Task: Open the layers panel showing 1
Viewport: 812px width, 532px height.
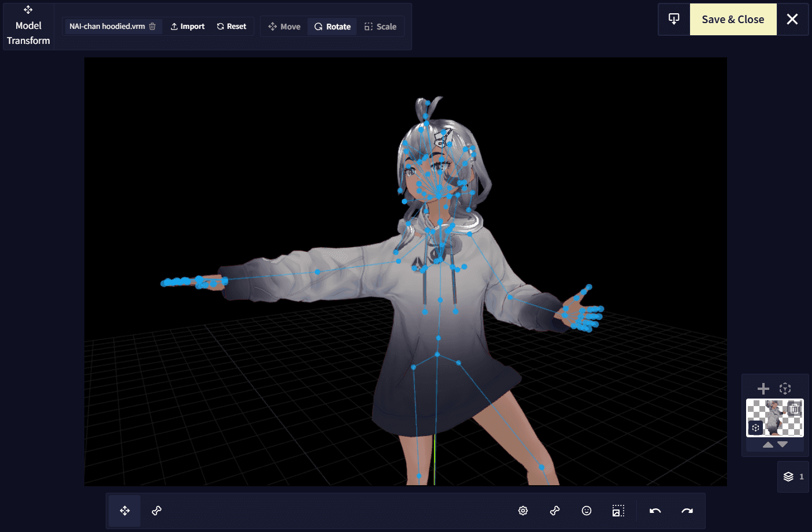Action: 793,477
